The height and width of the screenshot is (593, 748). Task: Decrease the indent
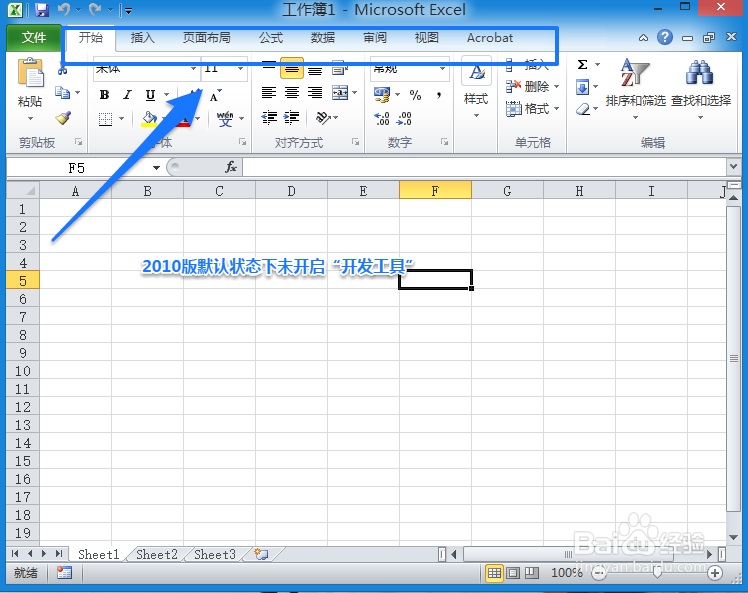coord(270,117)
